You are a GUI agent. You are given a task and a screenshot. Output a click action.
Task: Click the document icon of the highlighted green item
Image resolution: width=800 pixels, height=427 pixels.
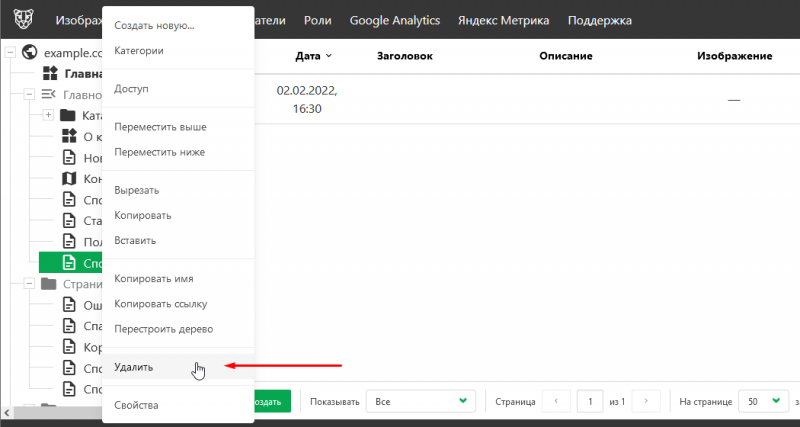69,262
